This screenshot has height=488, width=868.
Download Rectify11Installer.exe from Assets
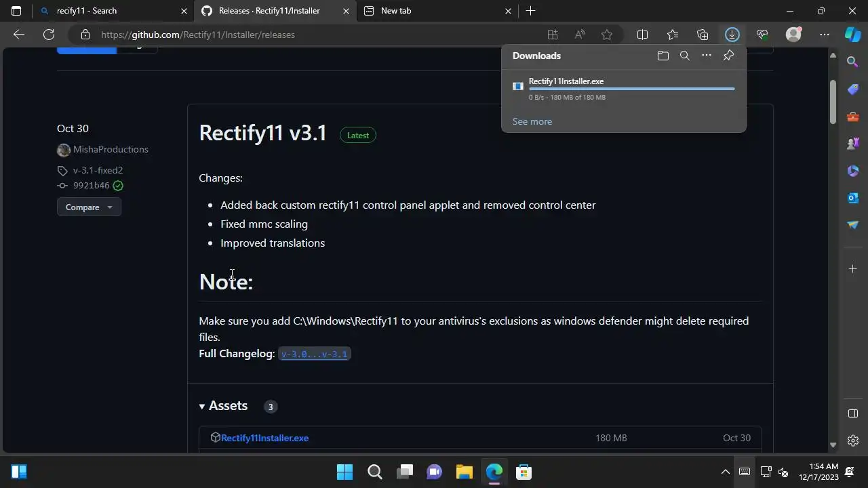pos(264,438)
